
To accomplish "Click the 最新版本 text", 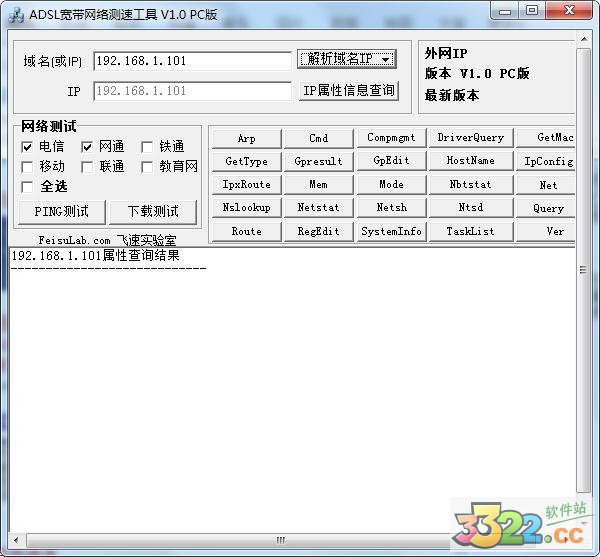I will [452, 95].
